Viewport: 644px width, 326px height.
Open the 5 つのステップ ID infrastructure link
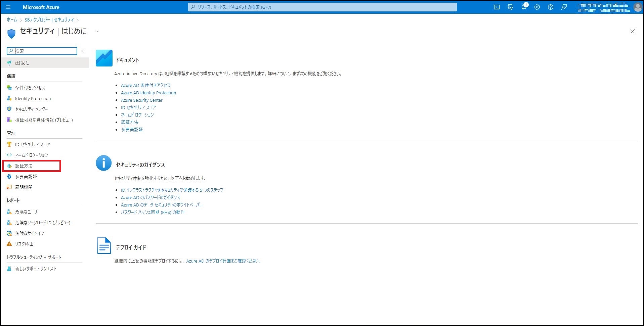[172, 190]
